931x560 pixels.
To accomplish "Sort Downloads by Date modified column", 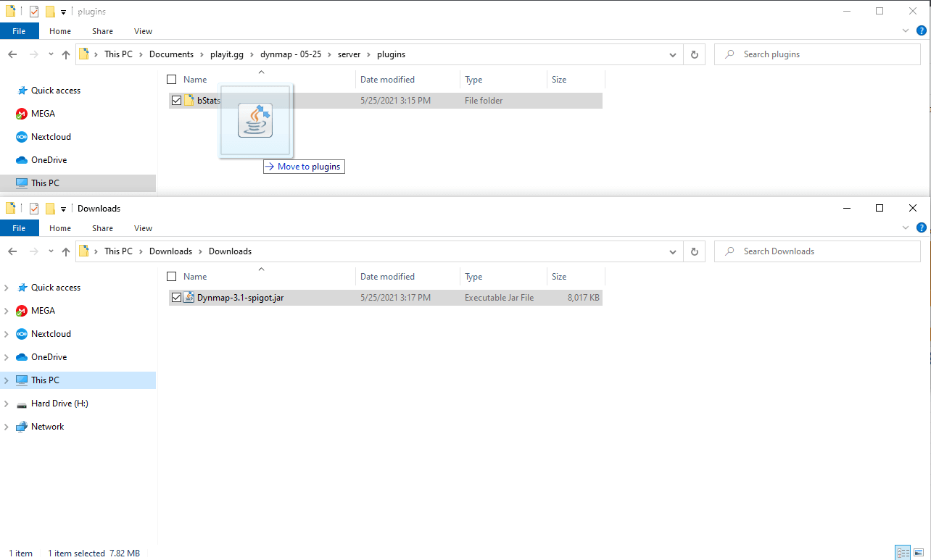I will pyautogui.click(x=387, y=277).
